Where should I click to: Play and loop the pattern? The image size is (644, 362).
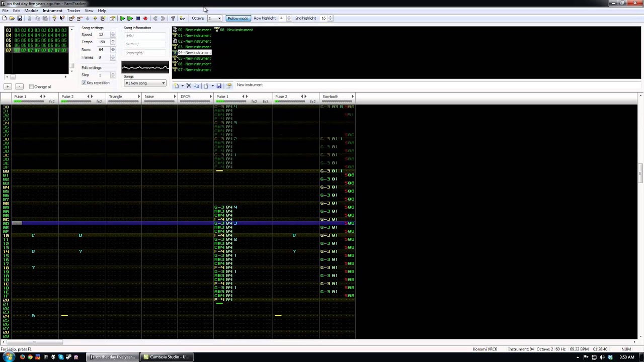(130, 18)
